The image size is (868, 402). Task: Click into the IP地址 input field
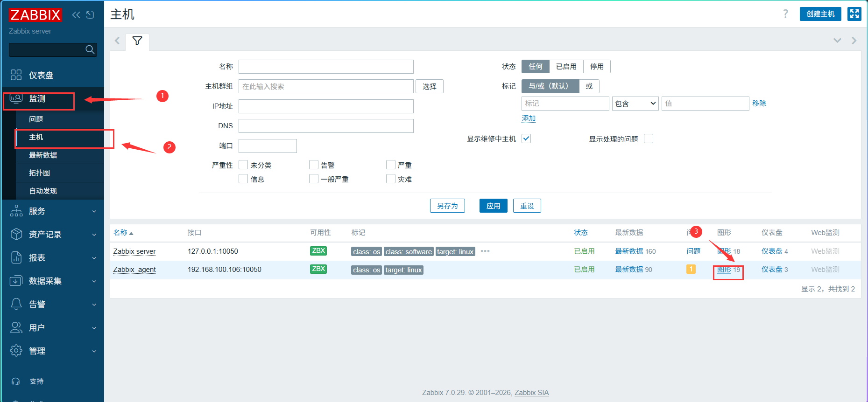(326, 106)
